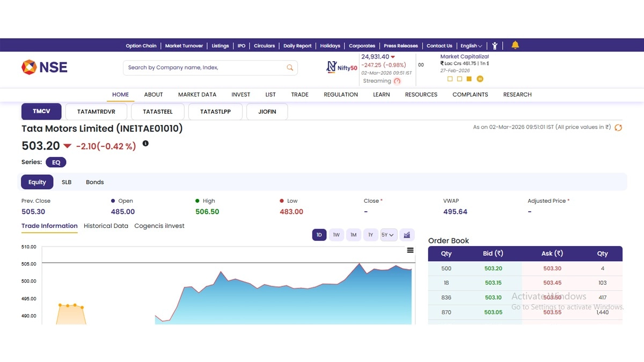Expand the 5Y range dropdown
This screenshot has width=644, height=362.
point(389,235)
